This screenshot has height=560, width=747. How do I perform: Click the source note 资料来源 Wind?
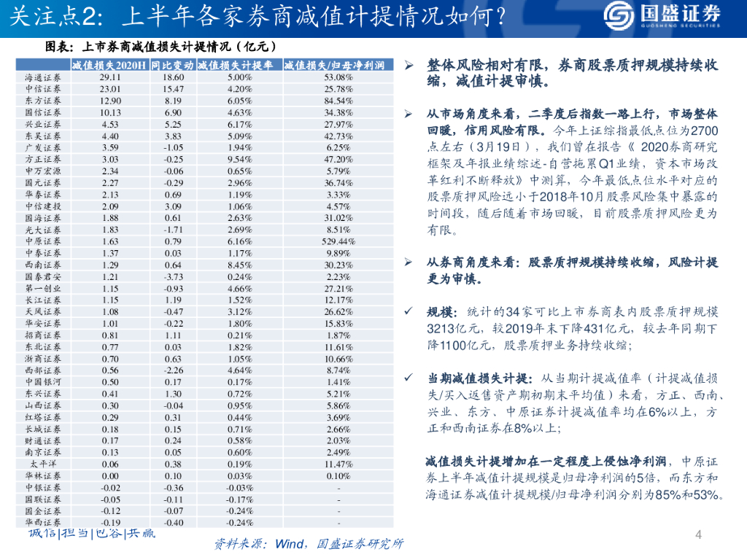[x=309, y=544]
